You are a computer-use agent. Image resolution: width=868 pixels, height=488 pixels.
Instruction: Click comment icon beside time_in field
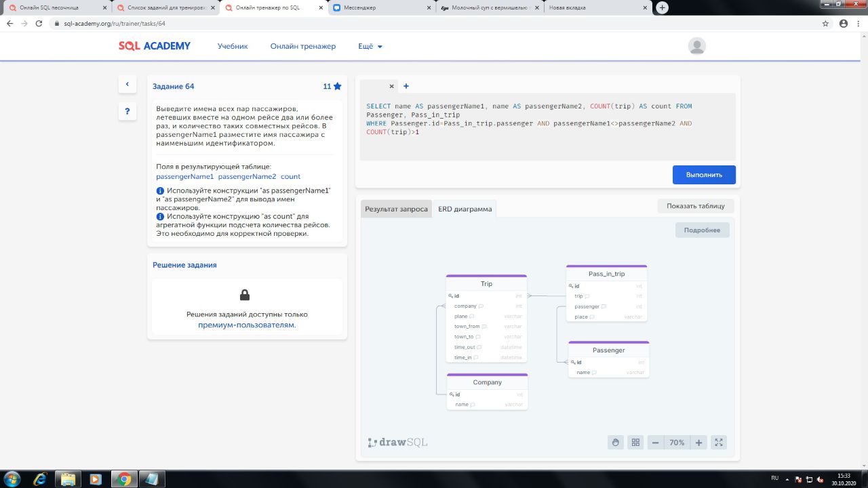[x=476, y=357]
